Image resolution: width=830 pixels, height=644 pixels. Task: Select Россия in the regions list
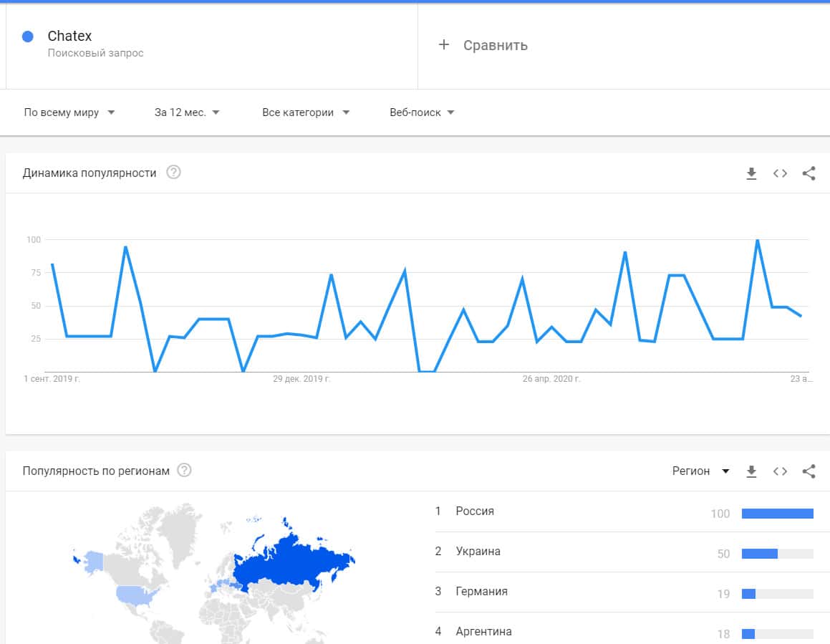point(475,511)
